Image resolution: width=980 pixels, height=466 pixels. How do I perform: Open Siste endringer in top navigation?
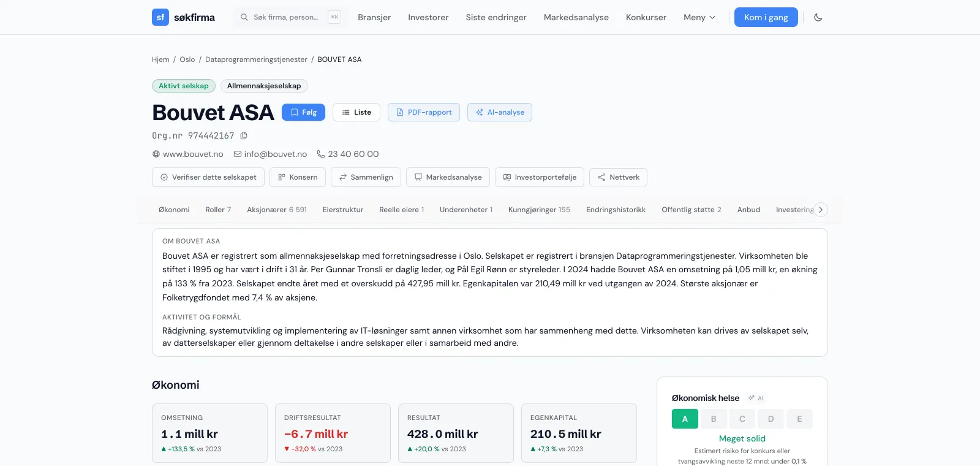(x=496, y=17)
